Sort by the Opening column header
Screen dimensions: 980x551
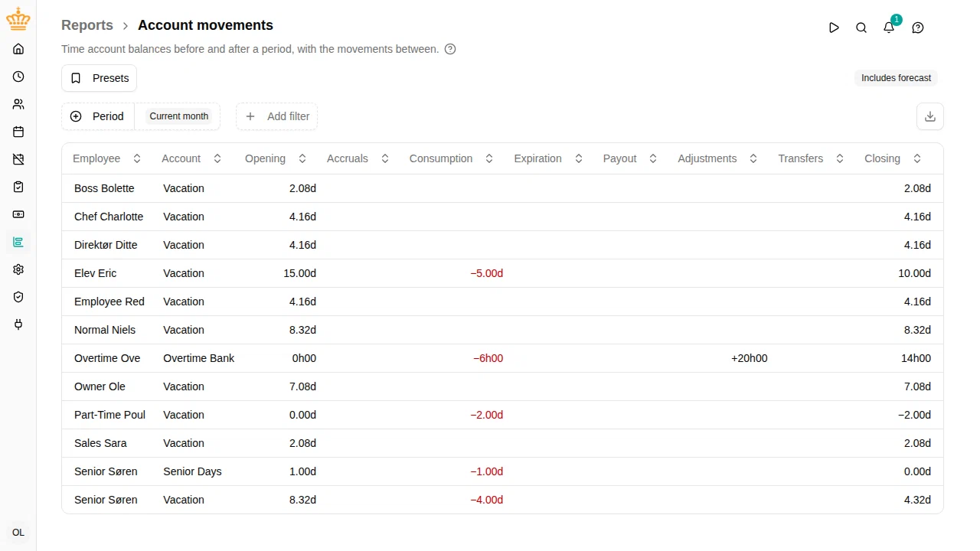coord(276,158)
